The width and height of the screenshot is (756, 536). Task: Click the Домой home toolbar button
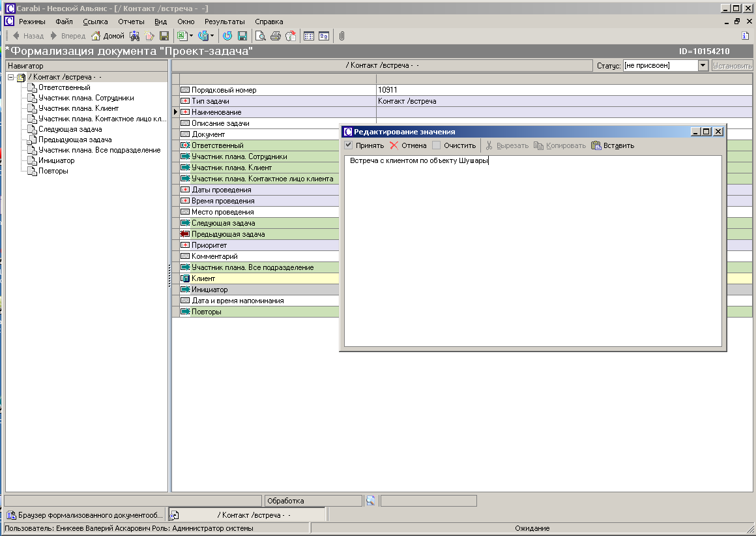pos(108,36)
